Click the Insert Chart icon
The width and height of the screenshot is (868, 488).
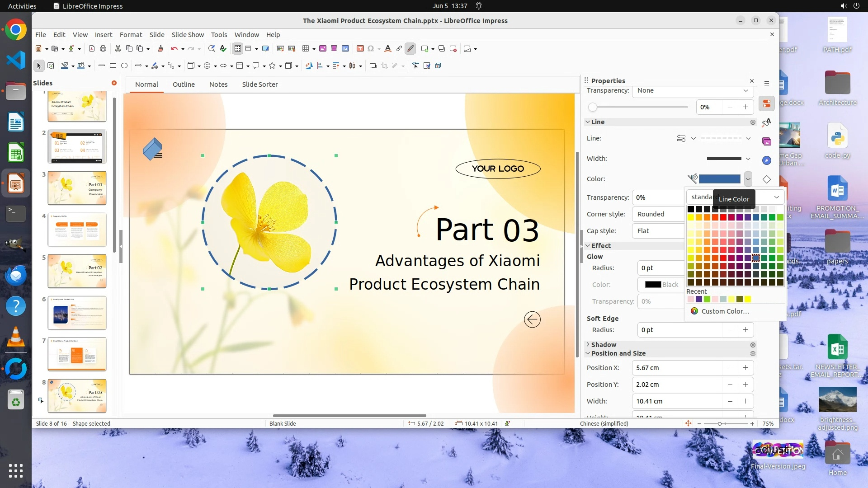[345, 49]
